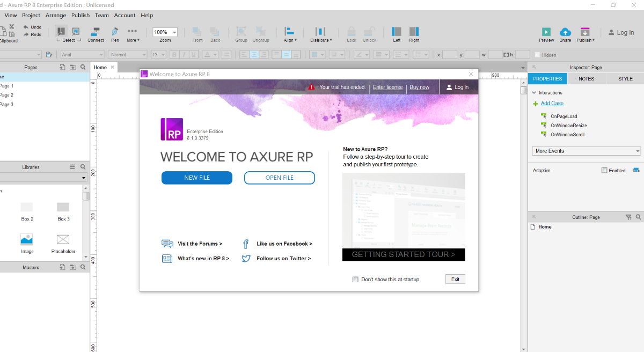Open the More tools menu
The width and height of the screenshot is (644, 352).
click(x=133, y=34)
